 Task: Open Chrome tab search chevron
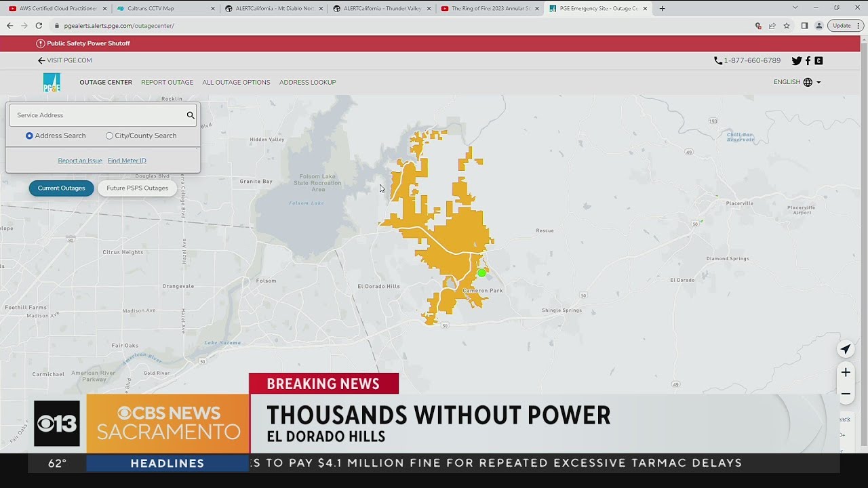[x=795, y=7]
